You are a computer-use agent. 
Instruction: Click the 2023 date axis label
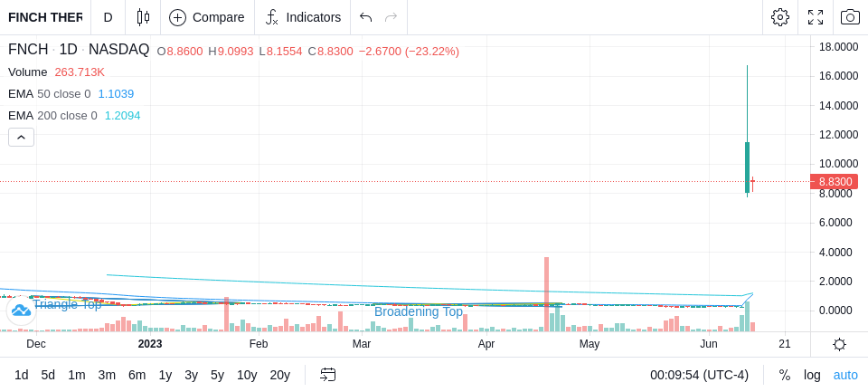(150, 344)
